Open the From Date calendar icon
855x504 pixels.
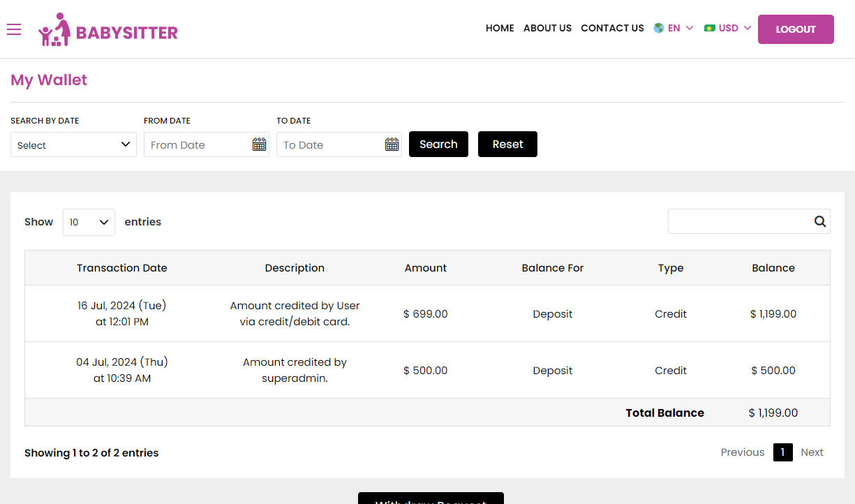click(259, 144)
